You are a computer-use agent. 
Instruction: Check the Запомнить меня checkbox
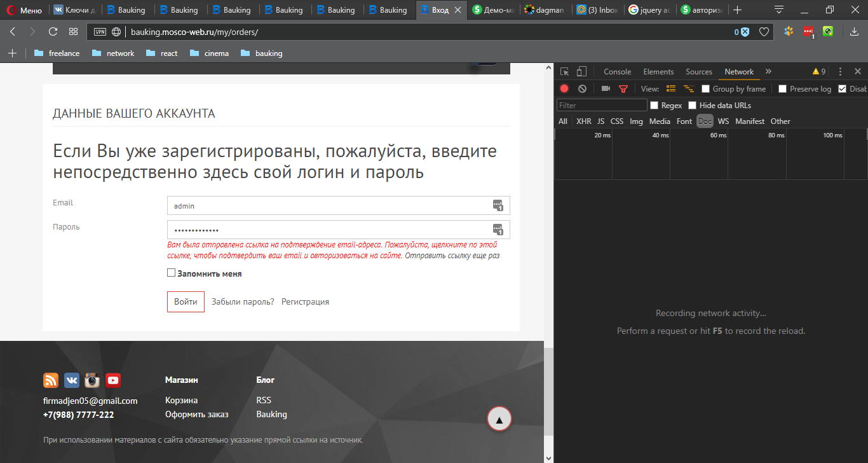[x=171, y=273]
